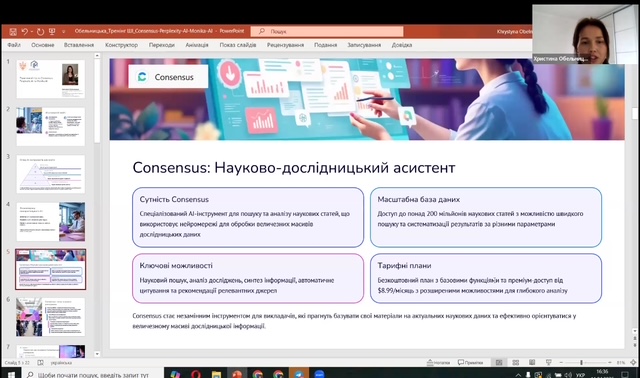
Task: Select slide 3 pyramid thumbnail
Action: click(x=51, y=174)
